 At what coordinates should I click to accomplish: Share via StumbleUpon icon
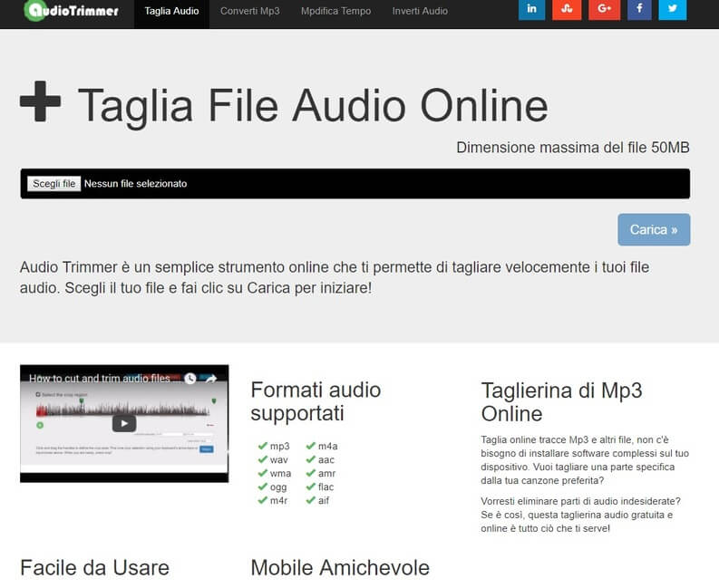(x=567, y=9)
